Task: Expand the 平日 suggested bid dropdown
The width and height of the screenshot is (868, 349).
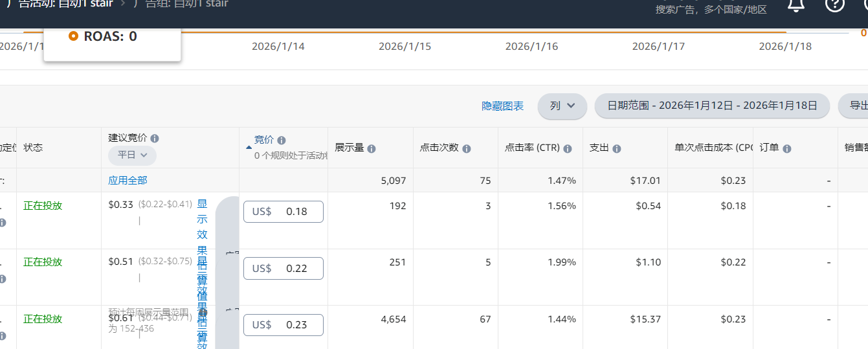Action: [x=132, y=155]
